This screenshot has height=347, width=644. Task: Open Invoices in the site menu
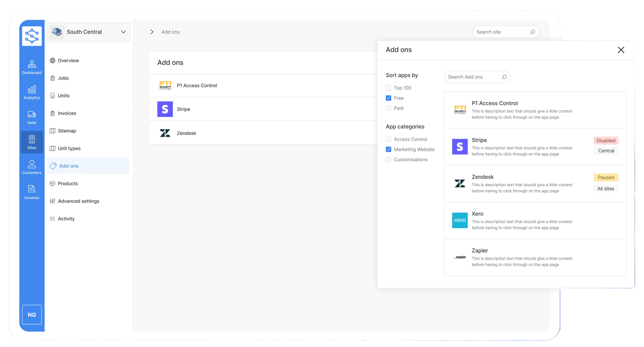pos(88,113)
